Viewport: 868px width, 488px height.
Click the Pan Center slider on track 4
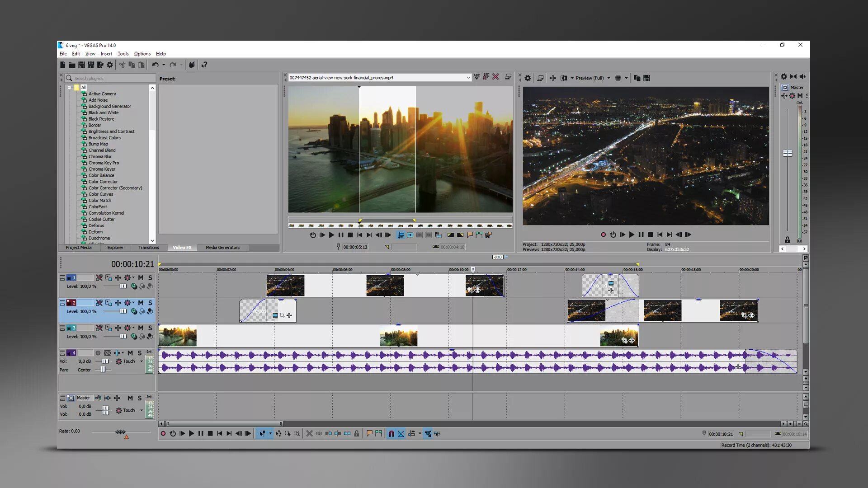104,370
